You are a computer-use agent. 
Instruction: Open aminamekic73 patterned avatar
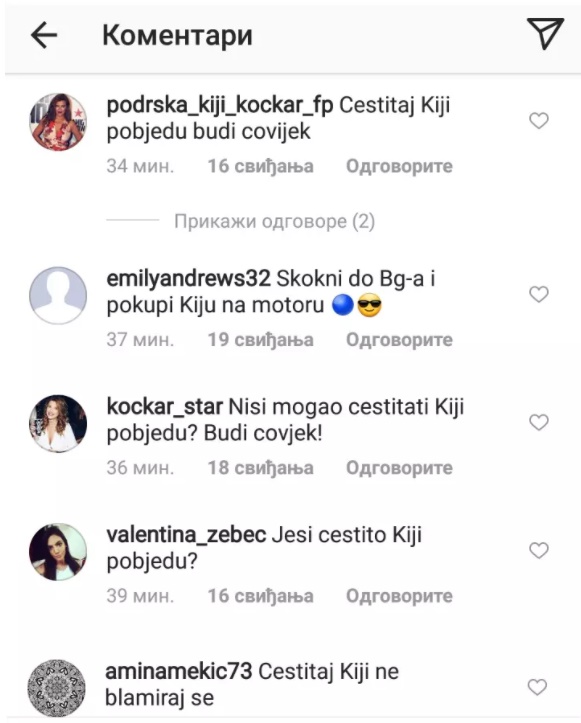(x=57, y=688)
